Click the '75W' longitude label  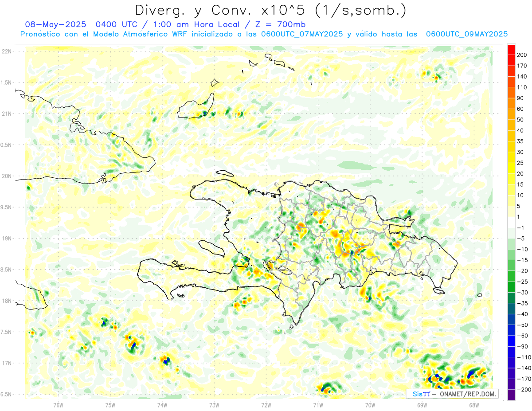[110, 405]
